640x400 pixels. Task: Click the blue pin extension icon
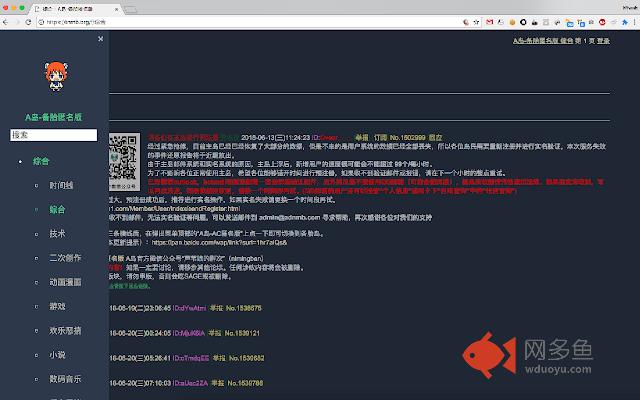click(624, 22)
